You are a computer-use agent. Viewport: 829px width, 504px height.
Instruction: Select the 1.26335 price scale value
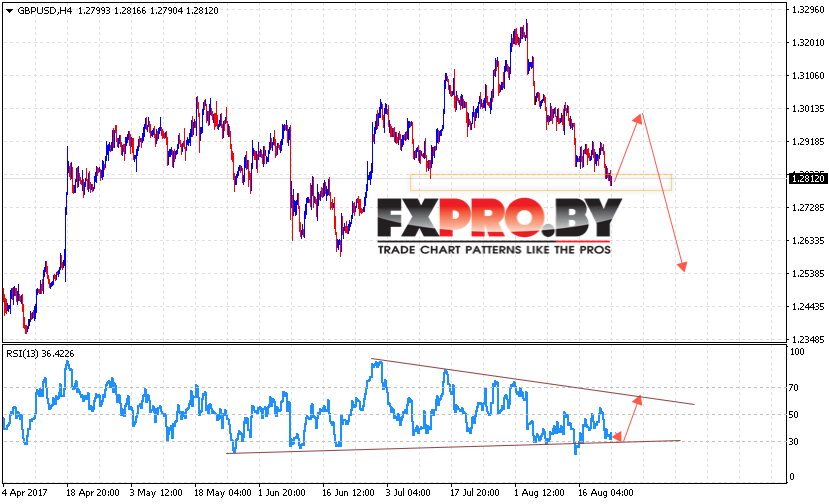(x=808, y=241)
